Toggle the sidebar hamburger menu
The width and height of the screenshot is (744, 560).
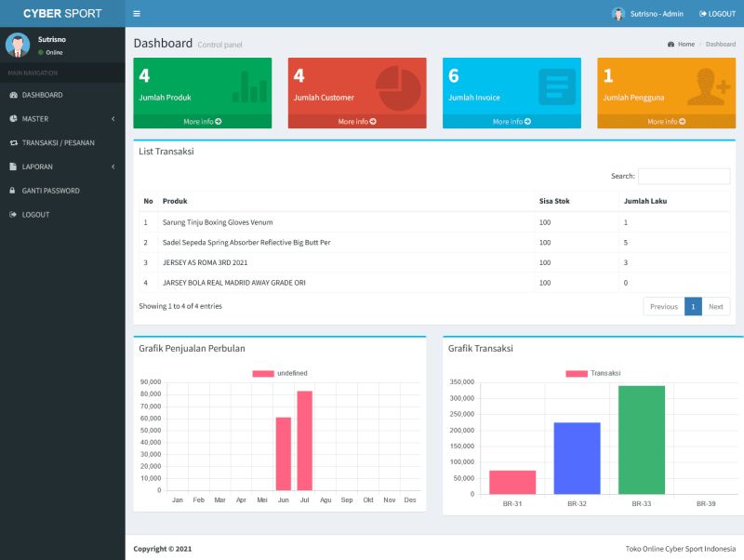(x=137, y=14)
